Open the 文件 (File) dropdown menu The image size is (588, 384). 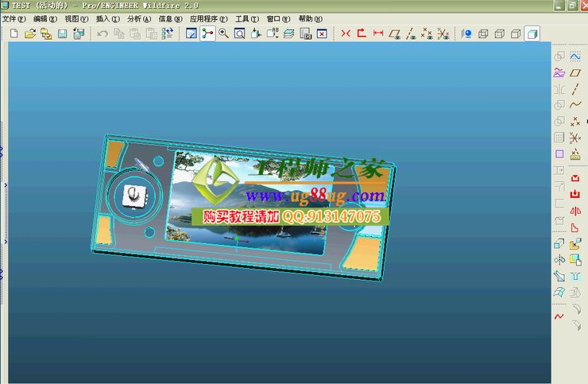[14, 18]
